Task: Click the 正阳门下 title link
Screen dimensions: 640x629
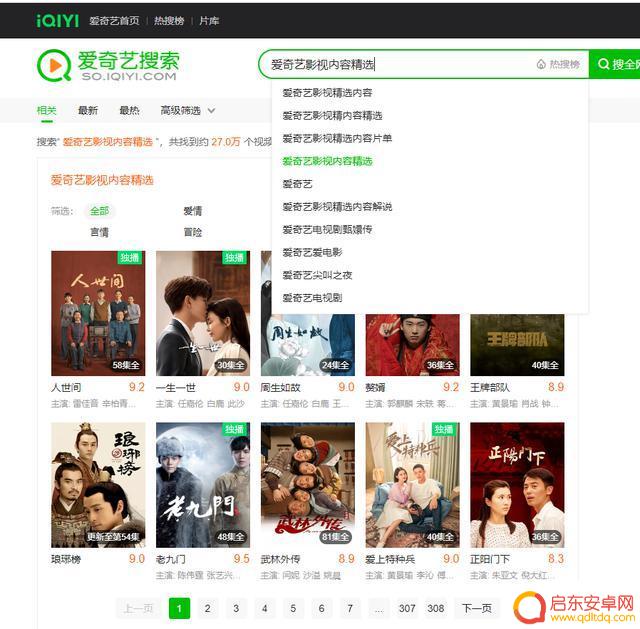Action: click(x=490, y=559)
